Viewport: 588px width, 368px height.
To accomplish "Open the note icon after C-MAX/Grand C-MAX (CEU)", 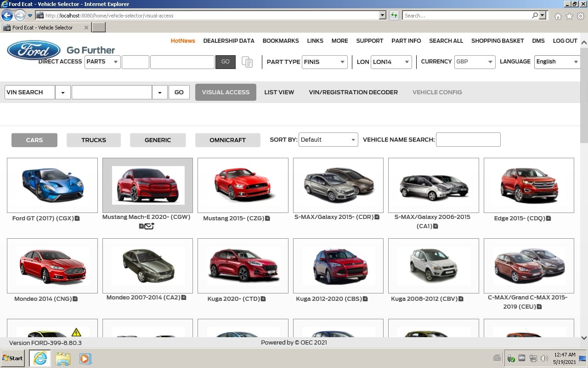I will (x=539, y=307).
